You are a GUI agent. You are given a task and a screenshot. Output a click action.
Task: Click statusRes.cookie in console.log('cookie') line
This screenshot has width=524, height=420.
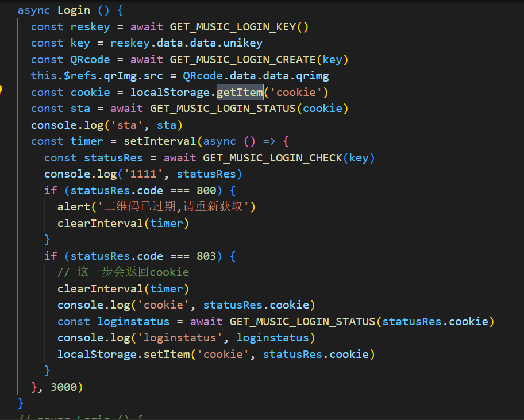point(256,305)
